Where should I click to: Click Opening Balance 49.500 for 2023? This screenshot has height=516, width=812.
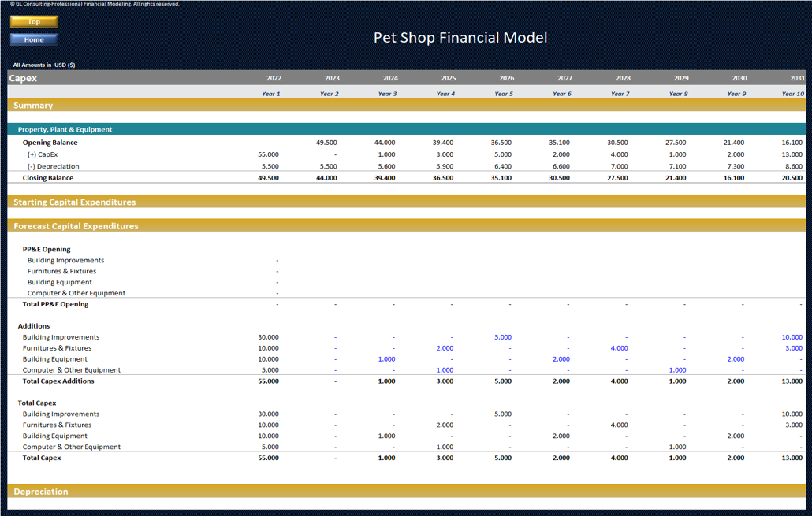[x=326, y=143]
